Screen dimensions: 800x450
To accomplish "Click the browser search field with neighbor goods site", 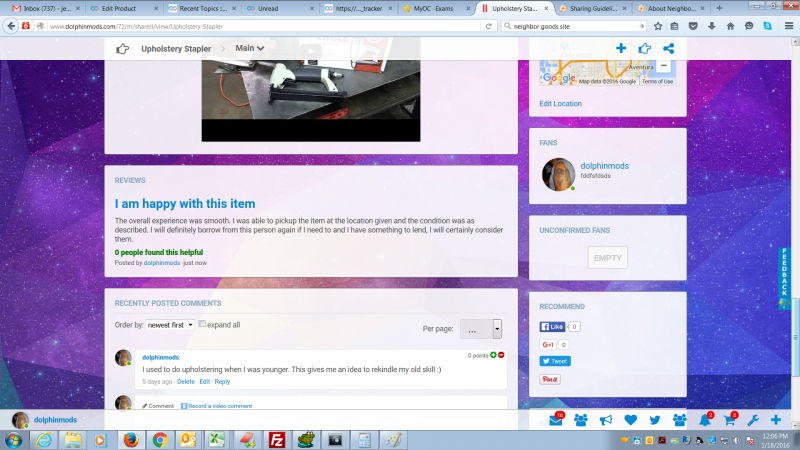I will click(574, 26).
